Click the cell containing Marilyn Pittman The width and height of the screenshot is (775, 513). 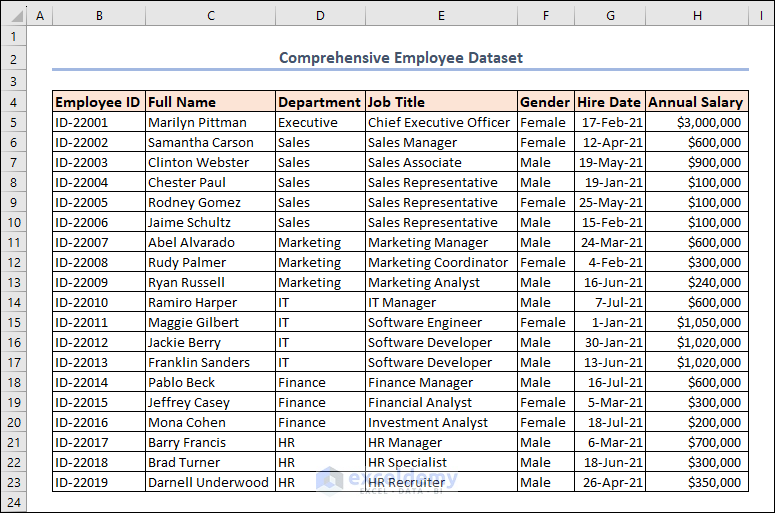(210, 122)
